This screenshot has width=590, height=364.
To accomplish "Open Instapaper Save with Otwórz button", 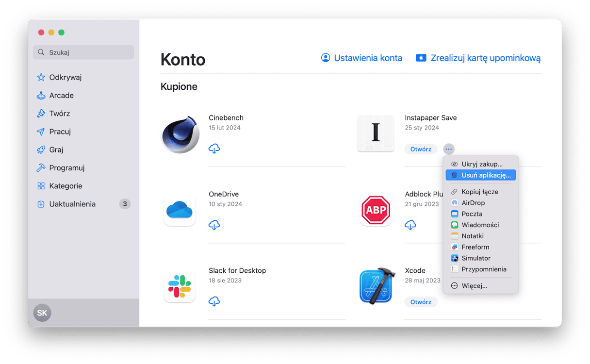I will 421,149.
